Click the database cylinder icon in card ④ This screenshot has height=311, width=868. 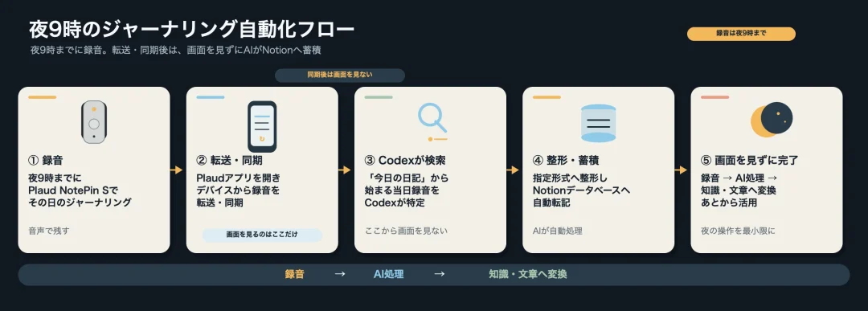point(599,124)
